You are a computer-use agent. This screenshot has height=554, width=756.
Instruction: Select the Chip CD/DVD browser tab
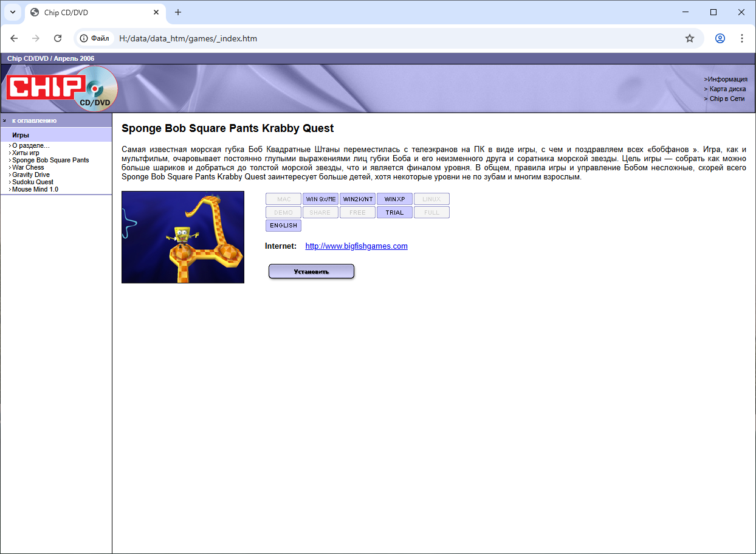[x=96, y=12]
